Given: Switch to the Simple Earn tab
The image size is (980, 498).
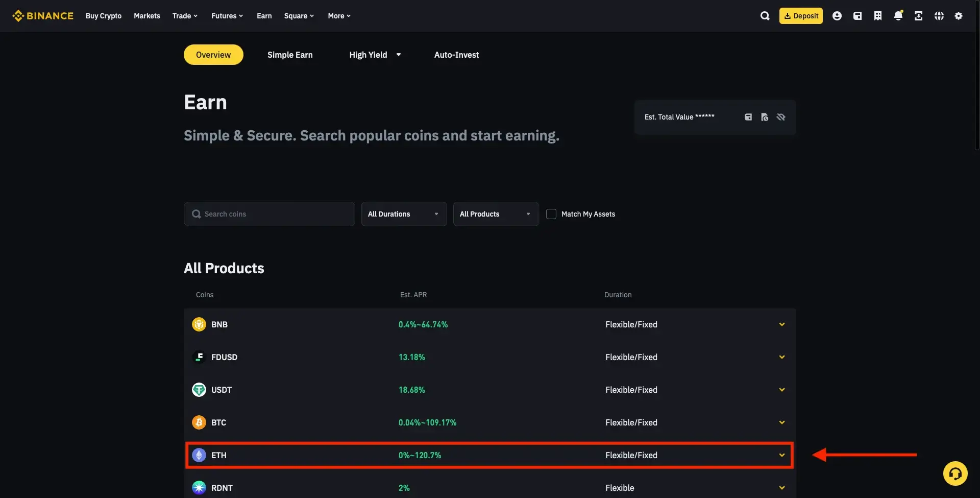Looking at the screenshot, I should click(290, 55).
